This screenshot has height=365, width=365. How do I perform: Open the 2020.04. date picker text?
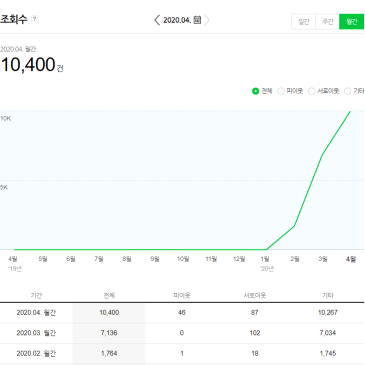click(x=177, y=20)
